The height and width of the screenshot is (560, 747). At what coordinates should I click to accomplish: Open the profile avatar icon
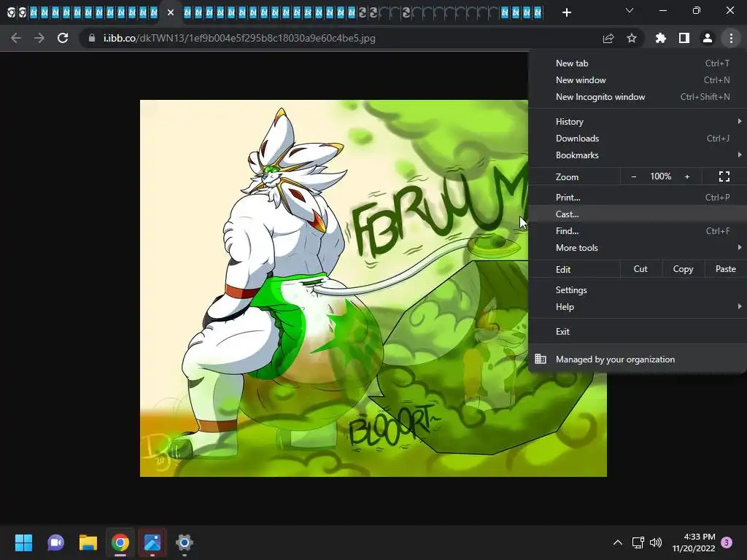click(708, 38)
